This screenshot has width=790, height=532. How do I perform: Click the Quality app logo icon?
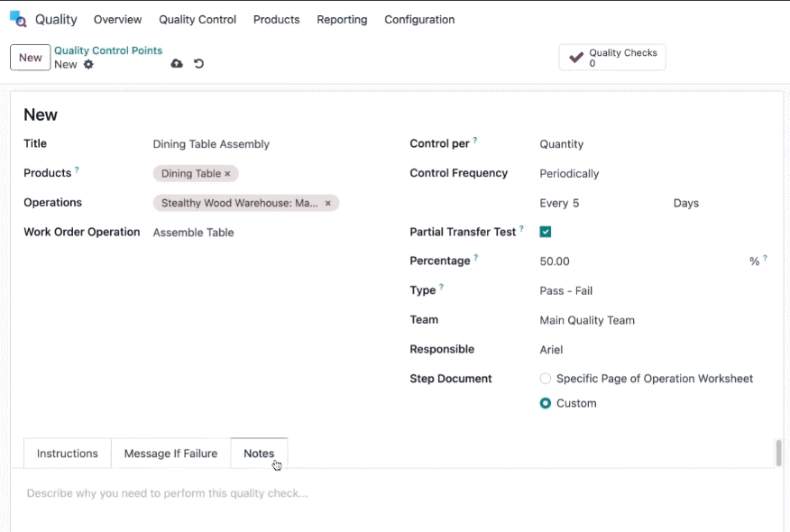pos(18,19)
